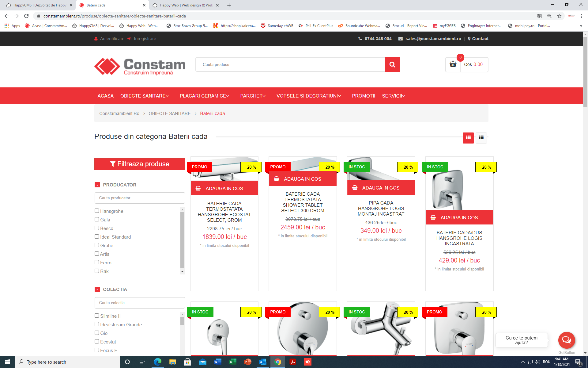
Task: Open a new browser tab
Action: point(229,5)
